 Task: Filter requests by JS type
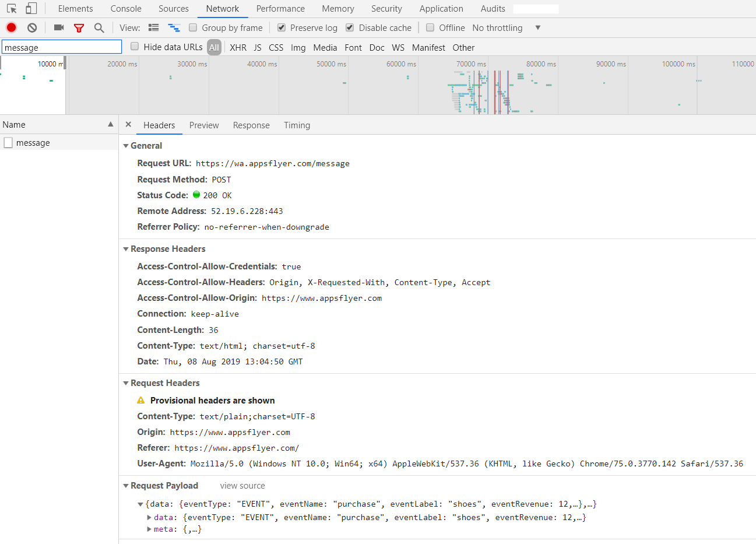[258, 47]
